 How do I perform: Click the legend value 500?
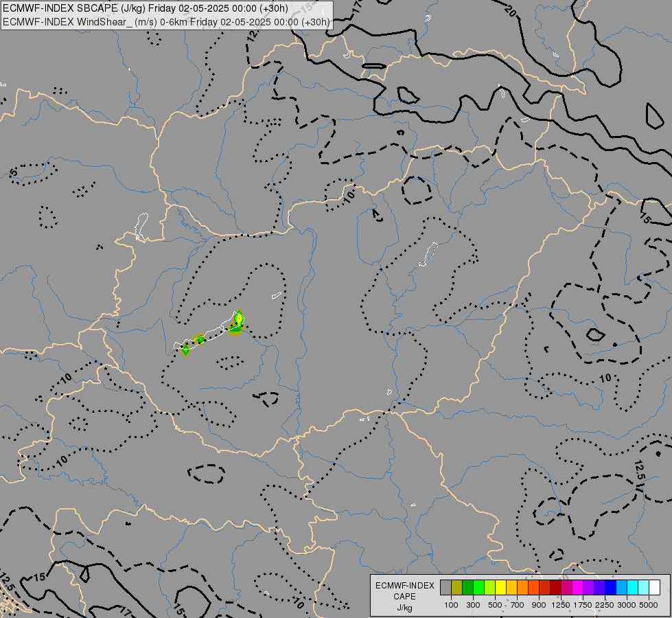click(495, 605)
